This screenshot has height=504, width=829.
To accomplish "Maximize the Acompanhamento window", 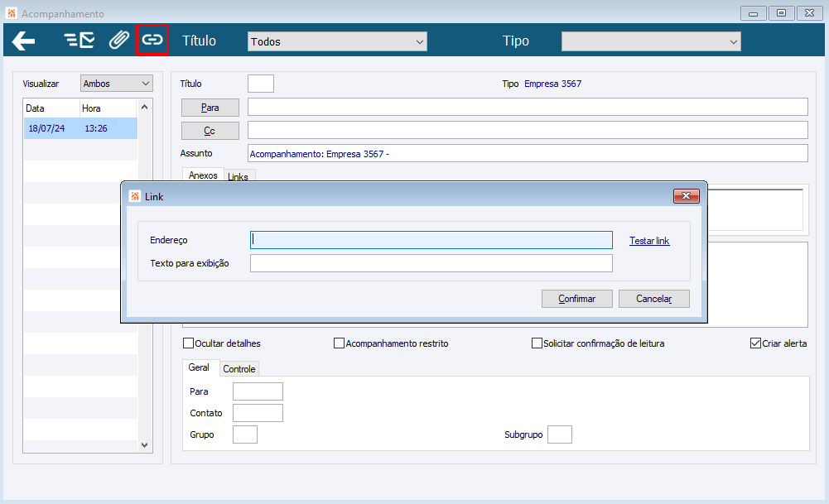I will click(782, 13).
